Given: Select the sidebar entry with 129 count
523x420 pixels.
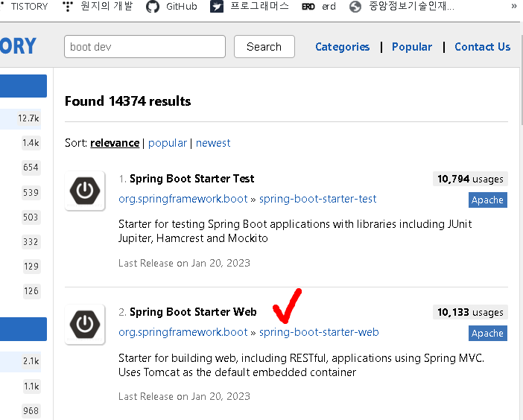Looking at the screenshot, I should [x=31, y=267].
